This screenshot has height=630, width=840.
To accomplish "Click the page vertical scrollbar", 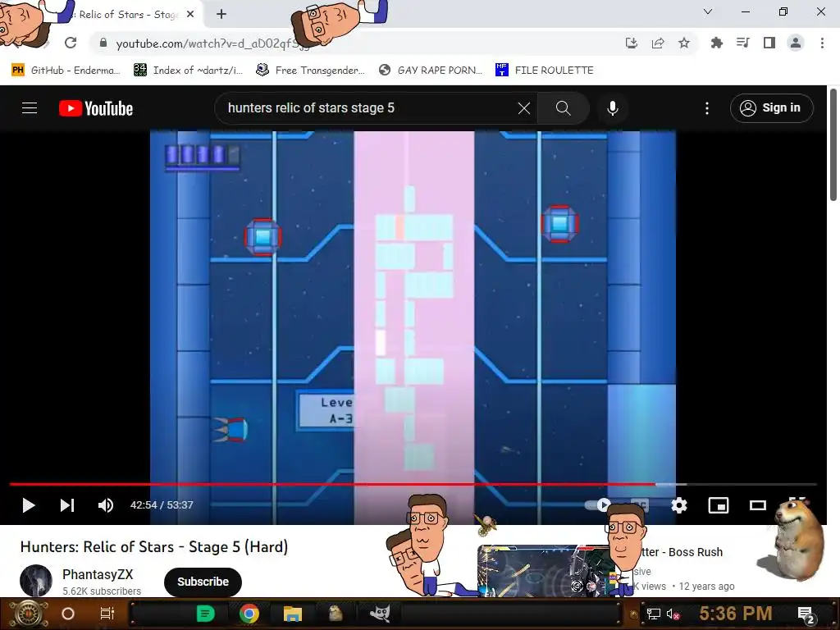I will [x=833, y=144].
